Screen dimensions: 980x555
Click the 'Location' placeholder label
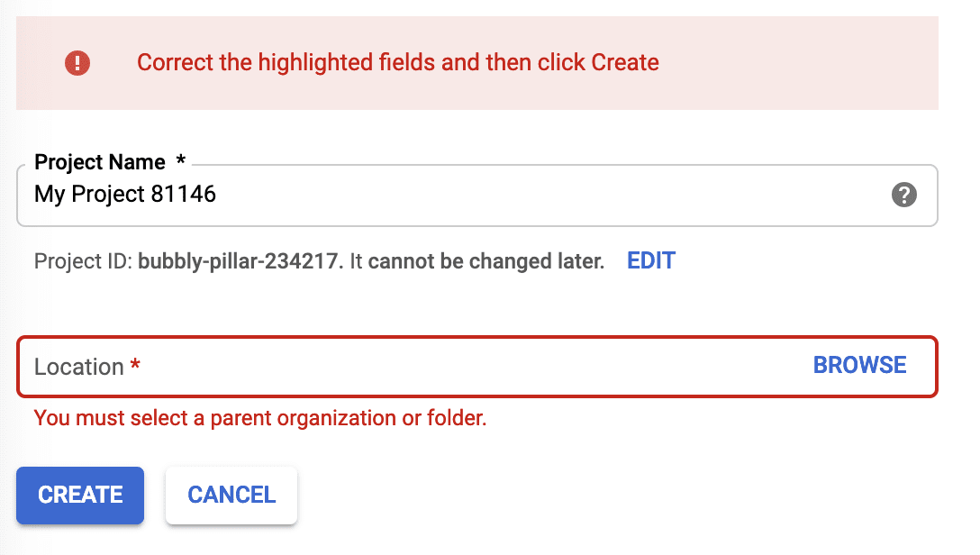(x=78, y=367)
